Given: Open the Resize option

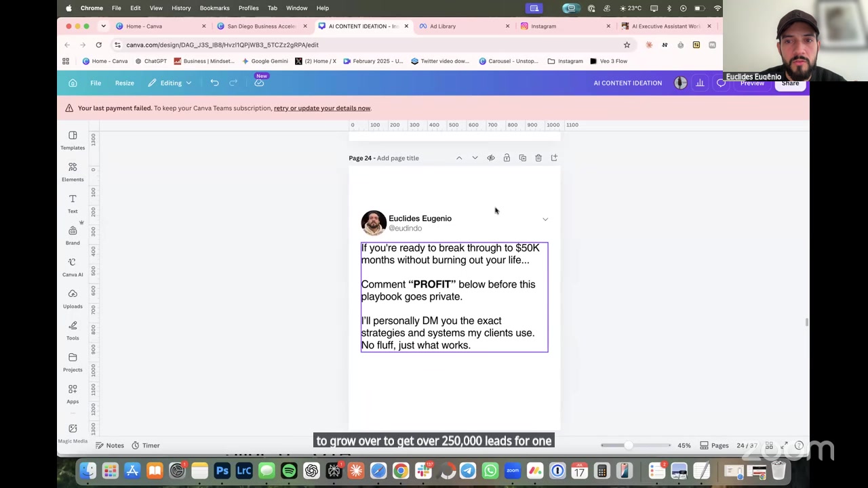Looking at the screenshot, I should coord(124,83).
